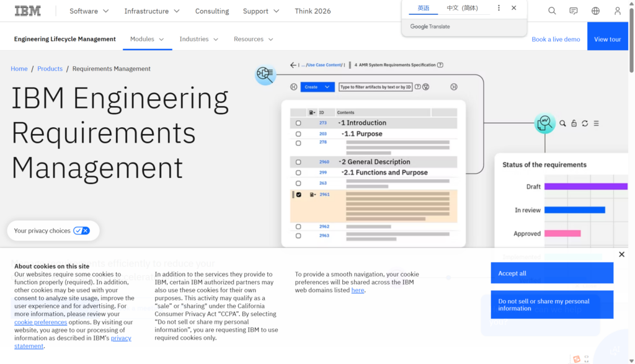This screenshot has height=364, width=635.
Task: Click the globe region selector icon
Action: coord(595,11)
